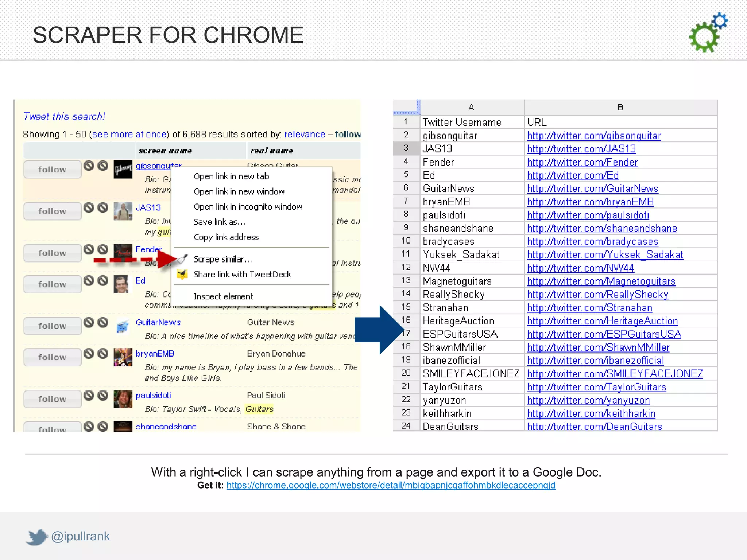This screenshot has width=747, height=560.
Task: Click spreadsheet select-all corner box
Action: (406, 107)
